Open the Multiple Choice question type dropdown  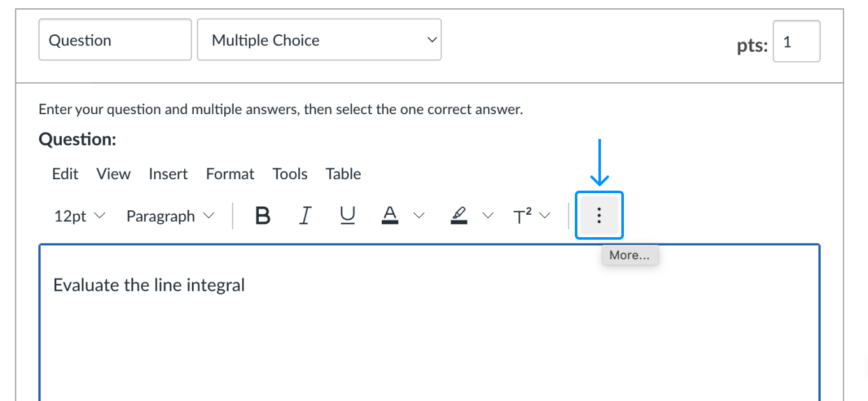pyautogui.click(x=319, y=40)
